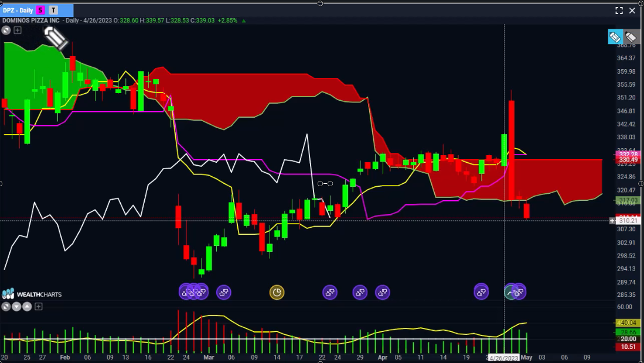The height and width of the screenshot is (363, 644).
Task: Click the Apr label on time axis
Action: tap(383, 357)
